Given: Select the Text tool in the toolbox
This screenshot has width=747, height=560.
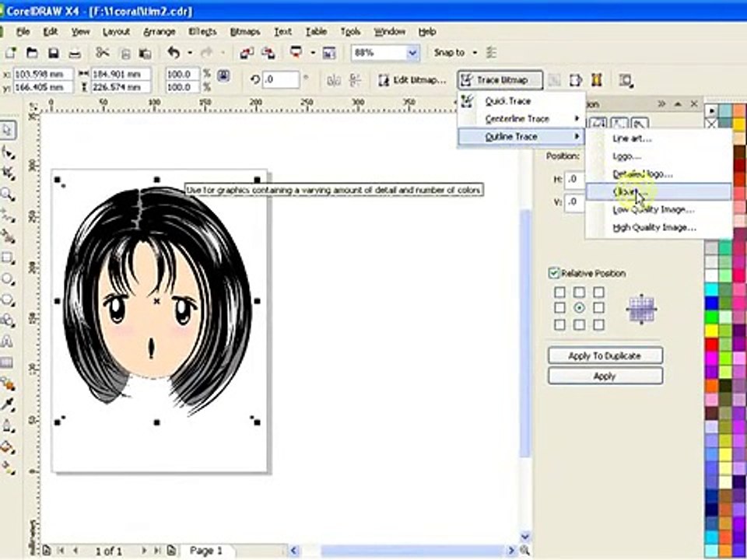Looking at the screenshot, I should tap(8, 341).
